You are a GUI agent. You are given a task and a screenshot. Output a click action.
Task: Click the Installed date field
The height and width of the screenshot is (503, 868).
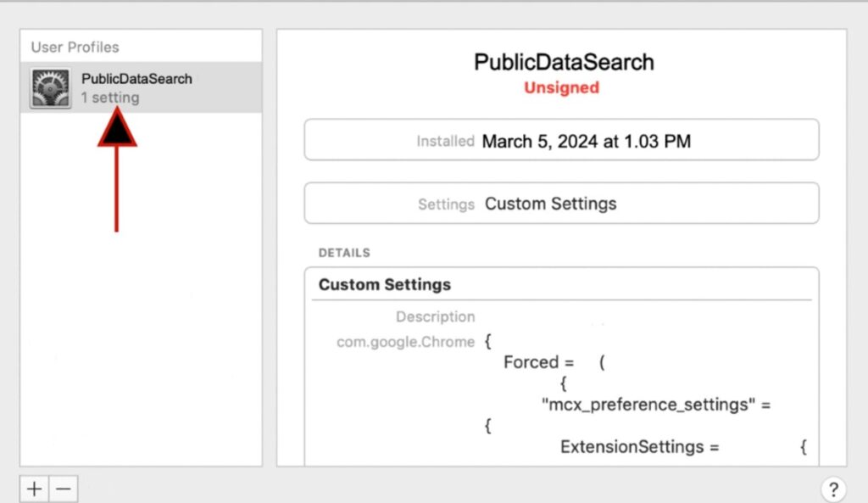[x=561, y=140]
